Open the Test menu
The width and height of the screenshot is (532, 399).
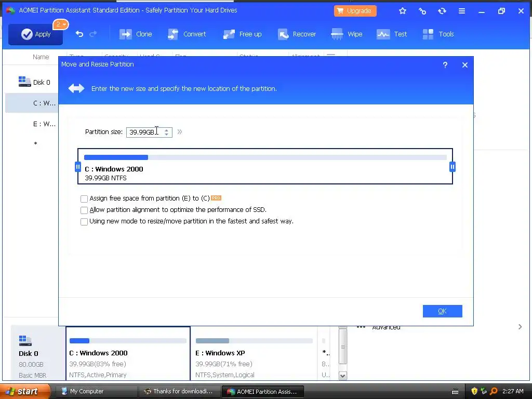click(392, 34)
